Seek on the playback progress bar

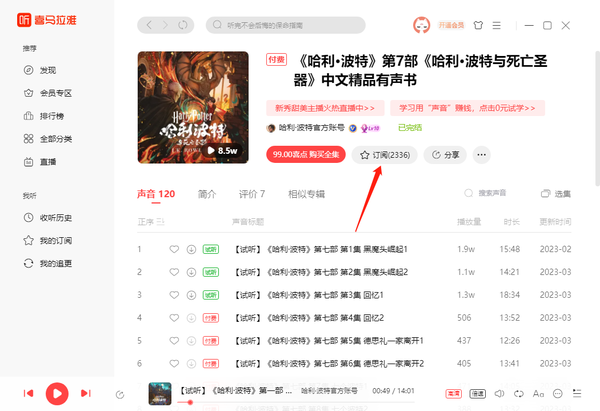pos(296,402)
